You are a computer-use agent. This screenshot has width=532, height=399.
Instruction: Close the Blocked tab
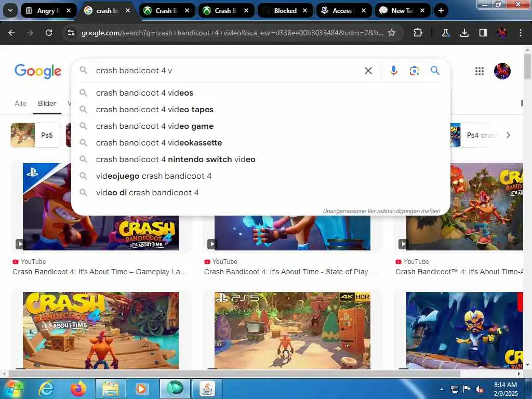304,10
